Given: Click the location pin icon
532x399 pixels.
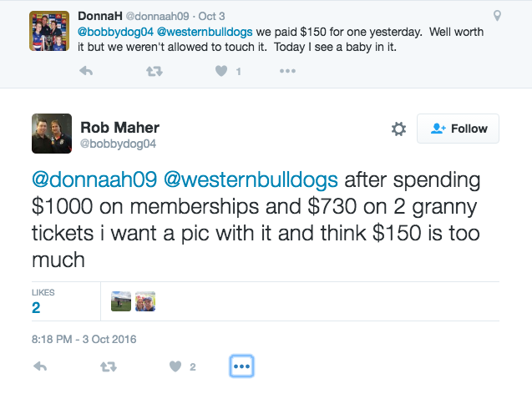Looking at the screenshot, I should click(498, 16).
